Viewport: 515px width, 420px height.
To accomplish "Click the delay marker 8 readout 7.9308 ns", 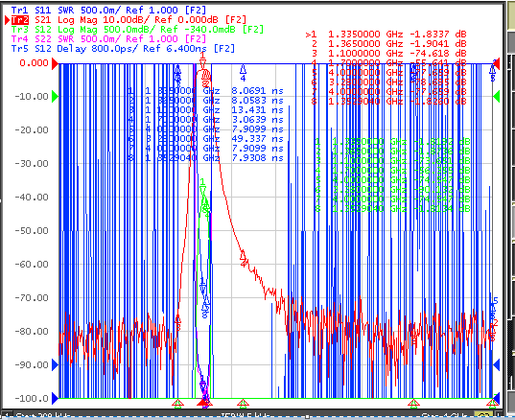I will coord(257,158).
